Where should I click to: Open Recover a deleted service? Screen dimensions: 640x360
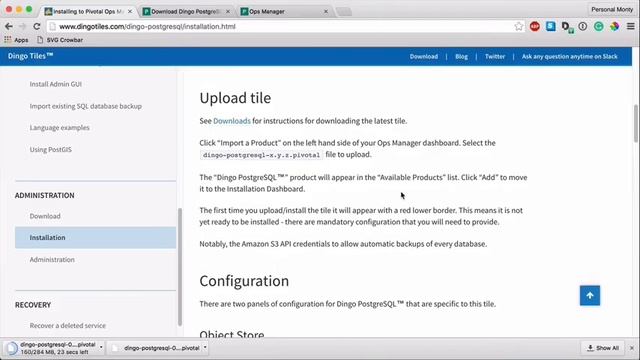click(x=67, y=326)
